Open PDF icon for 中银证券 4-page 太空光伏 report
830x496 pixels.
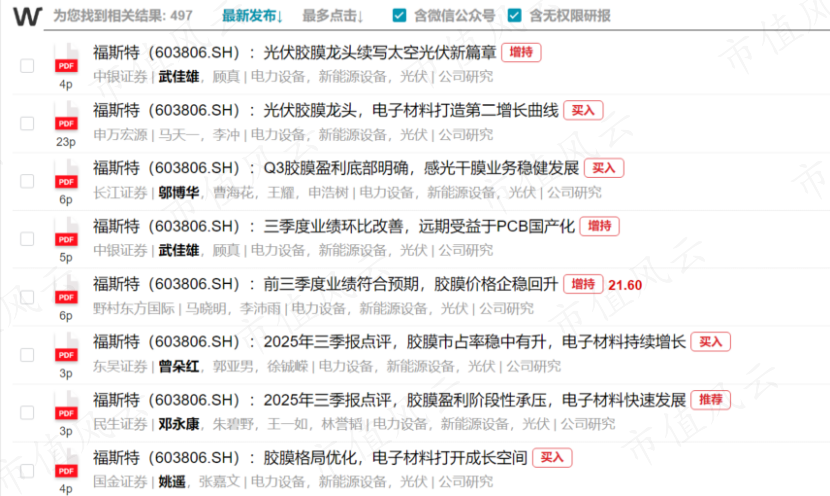click(66, 63)
